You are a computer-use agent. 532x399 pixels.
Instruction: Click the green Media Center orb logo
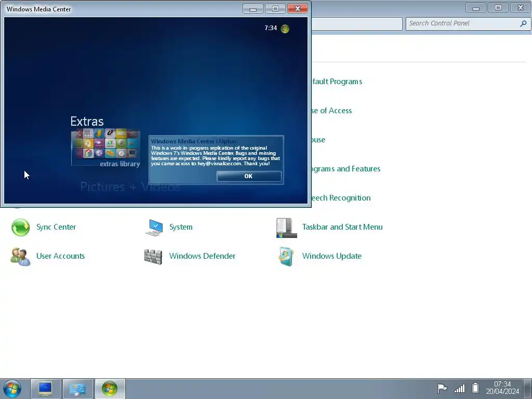coord(285,29)
